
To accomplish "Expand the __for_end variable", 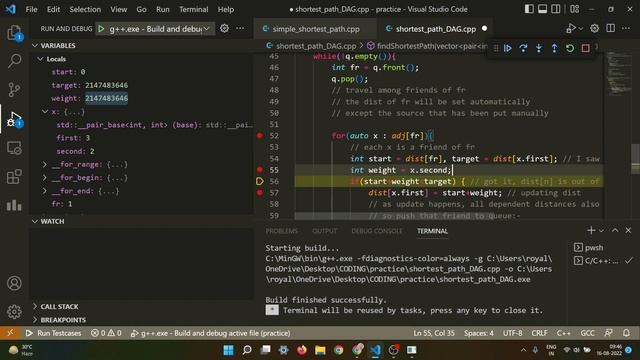I will pyautogui.click(x=45, y=191).
